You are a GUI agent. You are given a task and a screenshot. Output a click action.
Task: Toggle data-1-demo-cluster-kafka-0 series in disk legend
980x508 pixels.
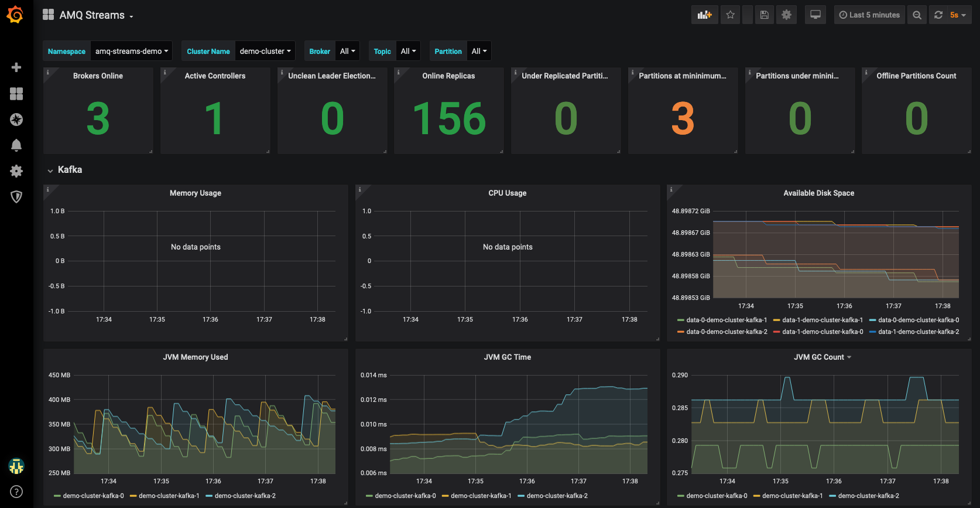click(823, 332)
